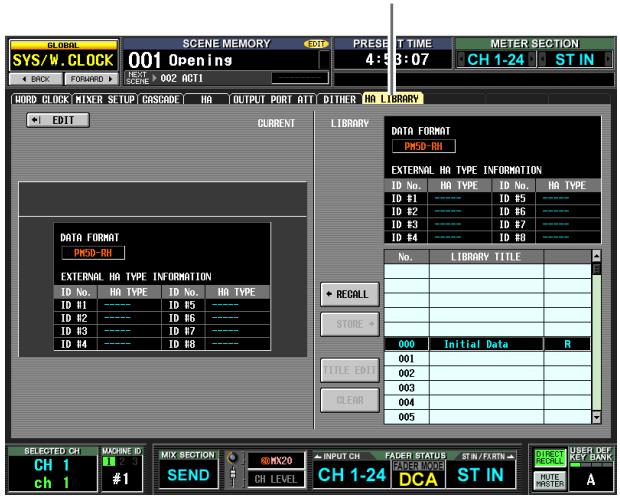
Task: Click the CLEAR library button
Action: point(350,400)
